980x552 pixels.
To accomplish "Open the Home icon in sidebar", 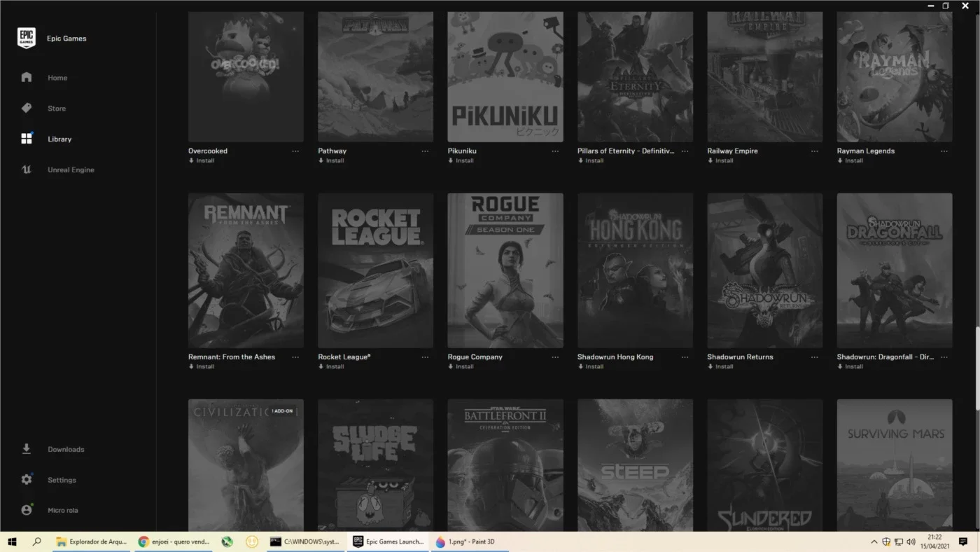I will point(27,78).
